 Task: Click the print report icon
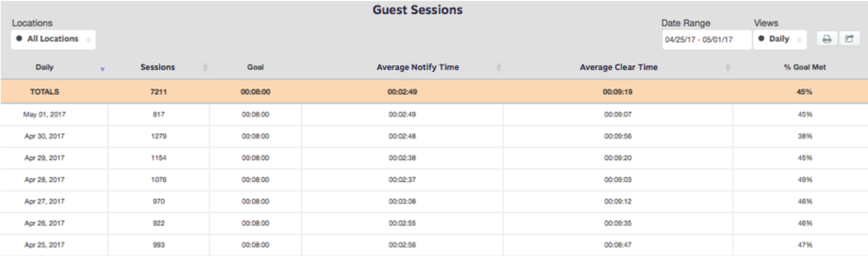coord(827,39)
